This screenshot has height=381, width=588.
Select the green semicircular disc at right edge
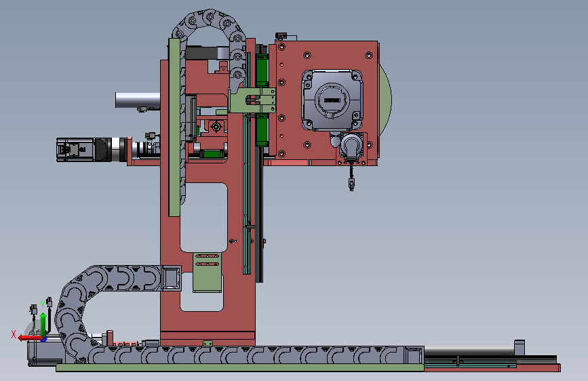click(385, 100)
